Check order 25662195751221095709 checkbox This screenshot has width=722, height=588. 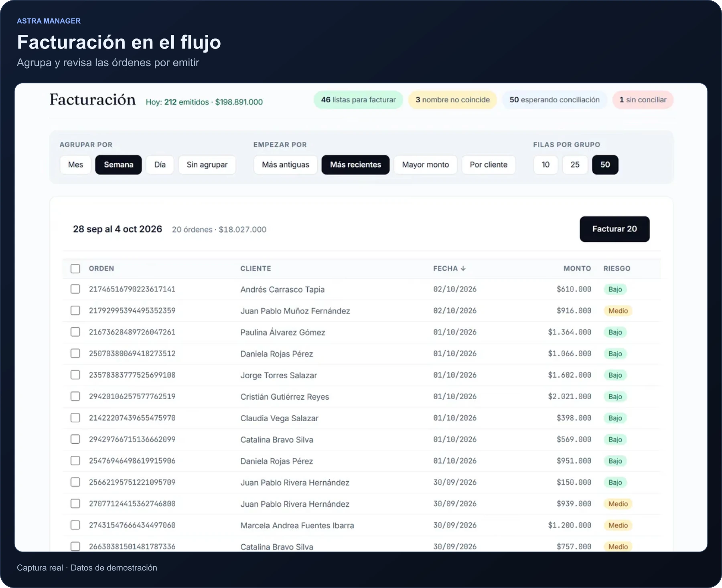75,482
